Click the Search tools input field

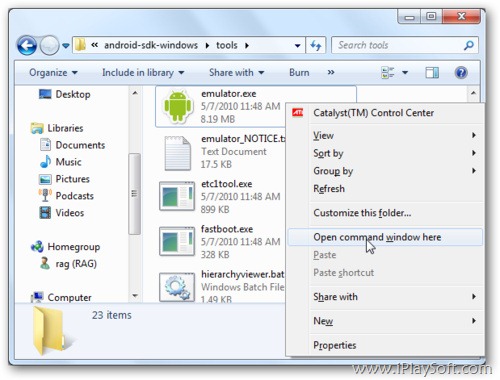[x=397, y=45]
